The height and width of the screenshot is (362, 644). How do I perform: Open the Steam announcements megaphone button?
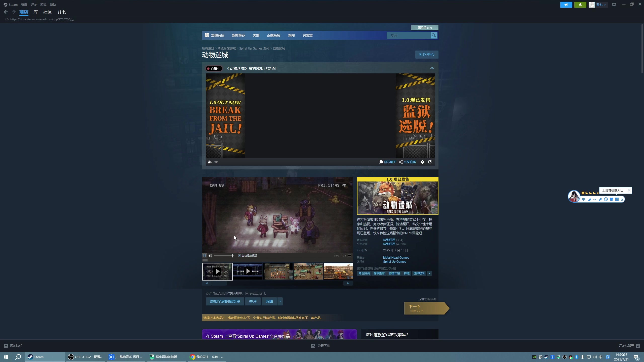click(x=566, y=5)
